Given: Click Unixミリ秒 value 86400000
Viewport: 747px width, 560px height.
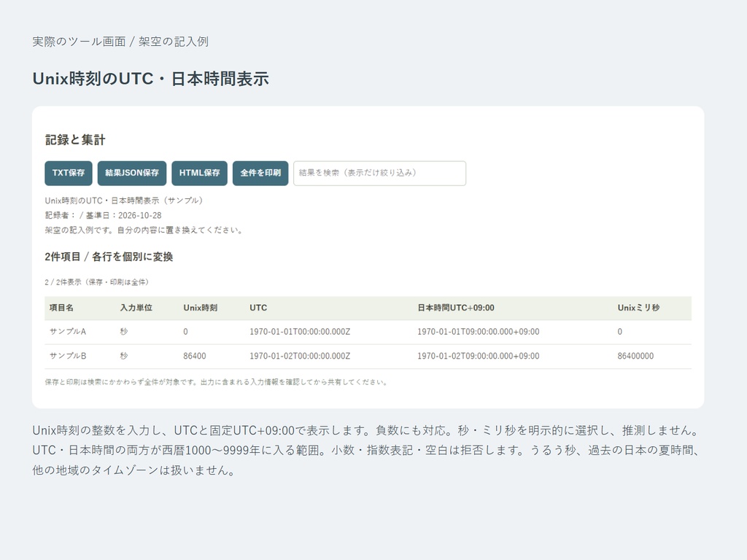Looking at the screenshot, I should (x=635, y=356).
